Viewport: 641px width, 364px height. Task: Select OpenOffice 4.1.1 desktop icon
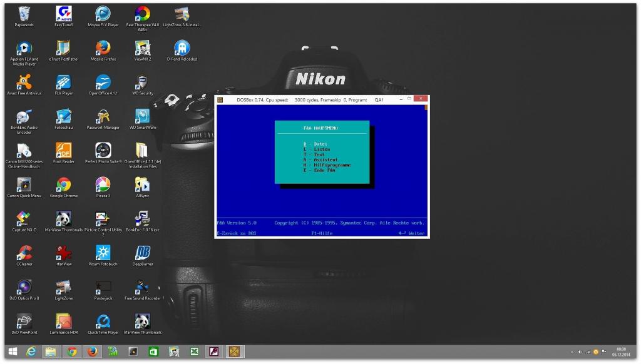pyautogui.click(x=103, y=83)
